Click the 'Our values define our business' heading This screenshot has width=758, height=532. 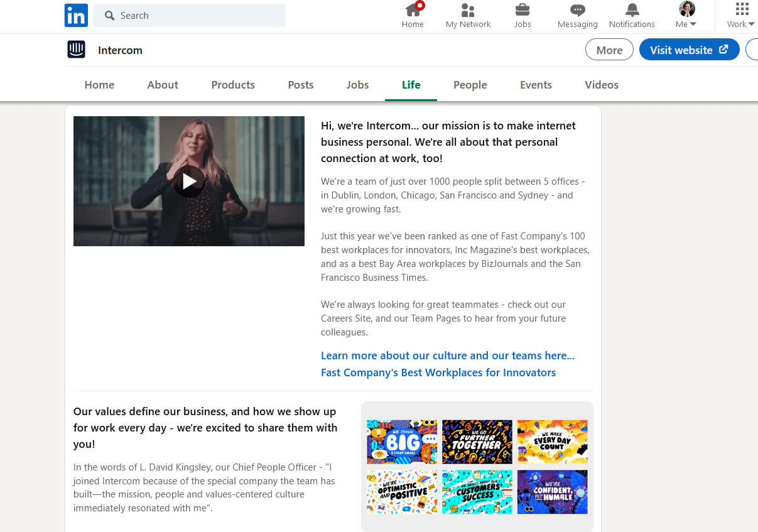[205, 428]
